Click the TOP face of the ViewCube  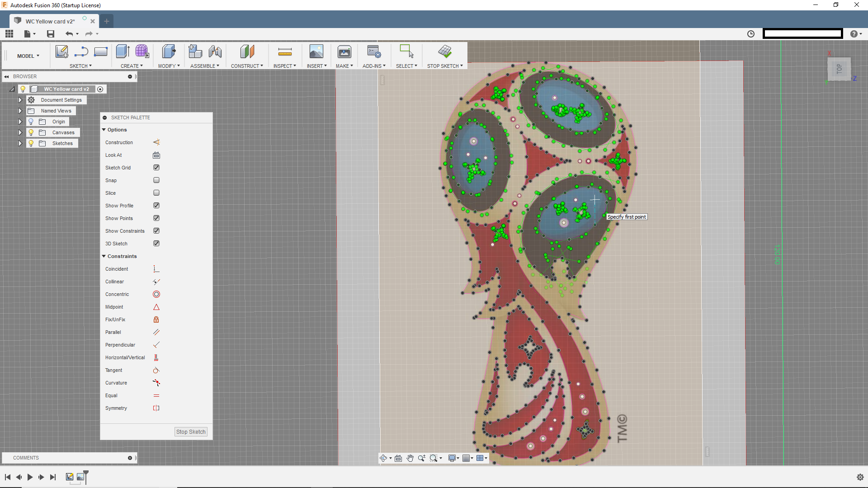(839, 69)
